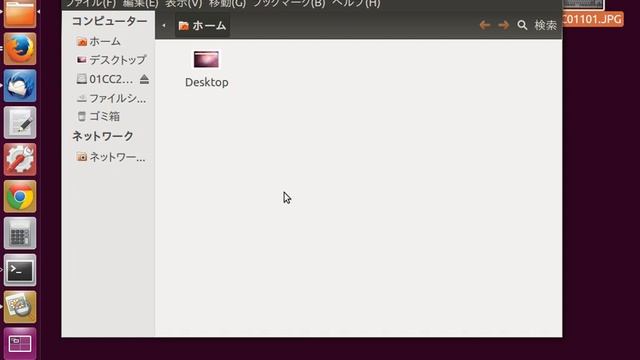The width and height of the screenshot is (640, 360).
Task: Open the ヘルプ(H) menu
Action: click(356, 4)
